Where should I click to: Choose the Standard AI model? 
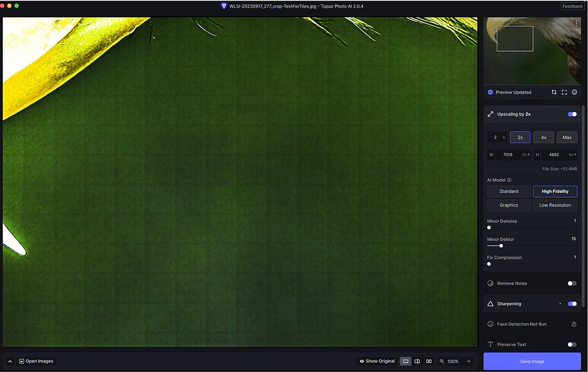click(x=509, y=192)
